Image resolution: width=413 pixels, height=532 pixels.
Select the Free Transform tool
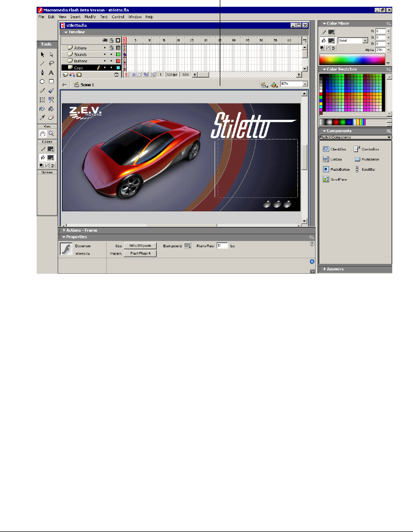pyautogui.click(x=42, y=100)
